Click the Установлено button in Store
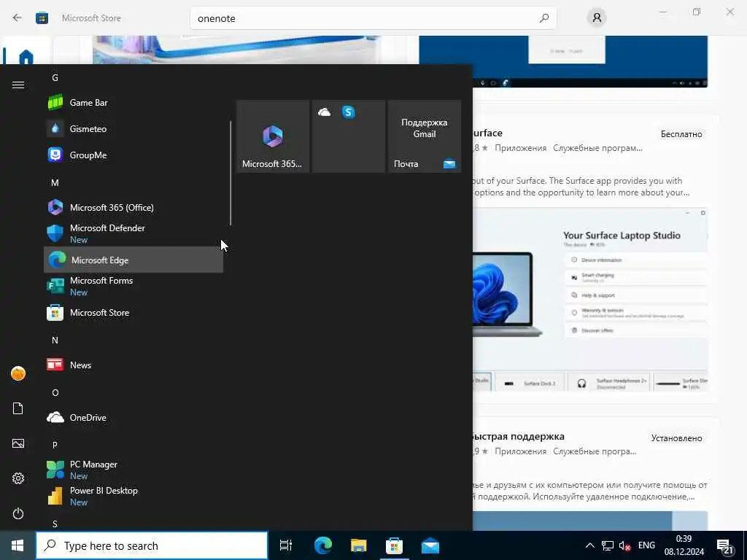 tap(676, 437)
